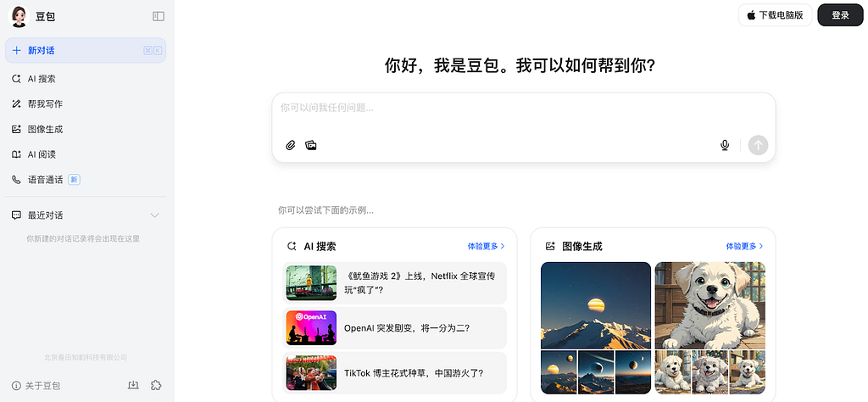Collapse the sidebar using the panel icon

point(159,17)
